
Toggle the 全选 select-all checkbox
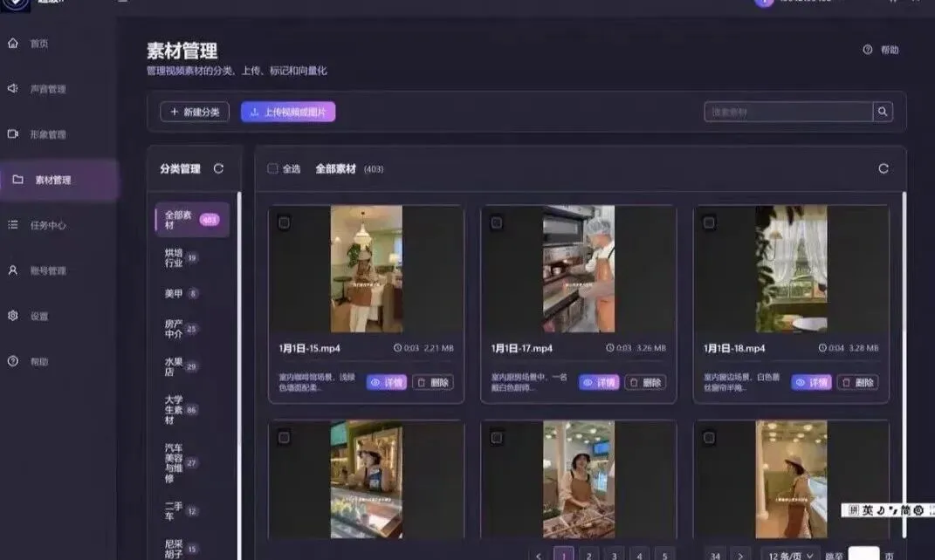pyautogui.click(x=272, y=168)
